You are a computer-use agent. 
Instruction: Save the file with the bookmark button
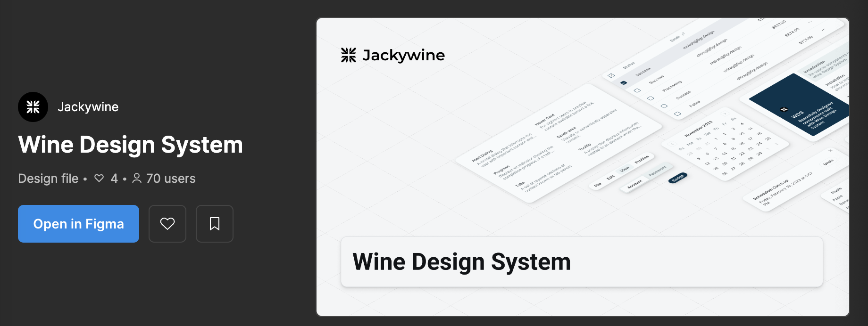215,224
